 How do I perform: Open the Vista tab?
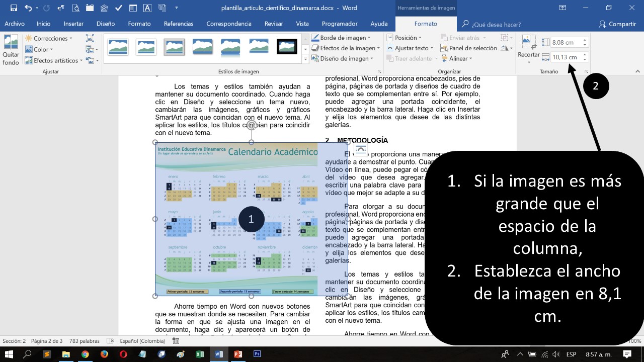click(302, 24)
